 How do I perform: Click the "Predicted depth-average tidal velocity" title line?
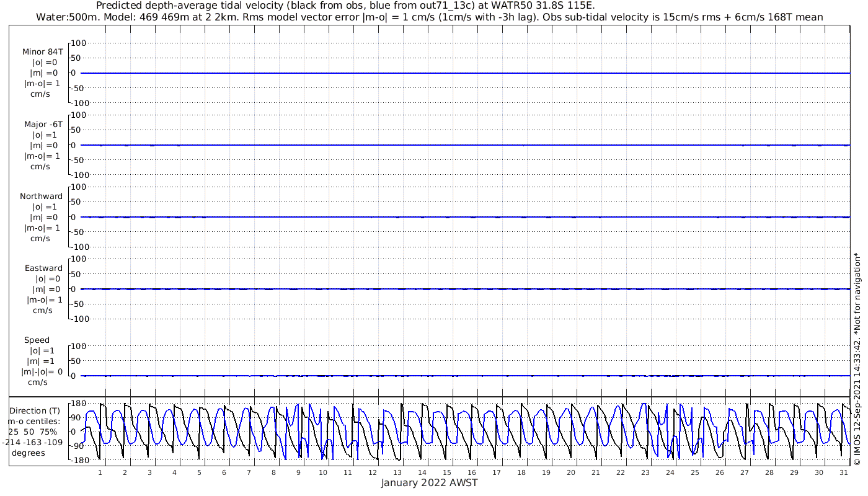[x=346, y=6]
